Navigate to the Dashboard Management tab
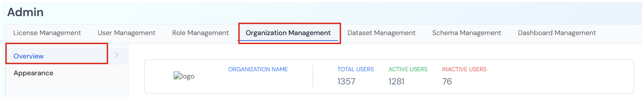This screenshot has height=98, width=644. point(557,33)
